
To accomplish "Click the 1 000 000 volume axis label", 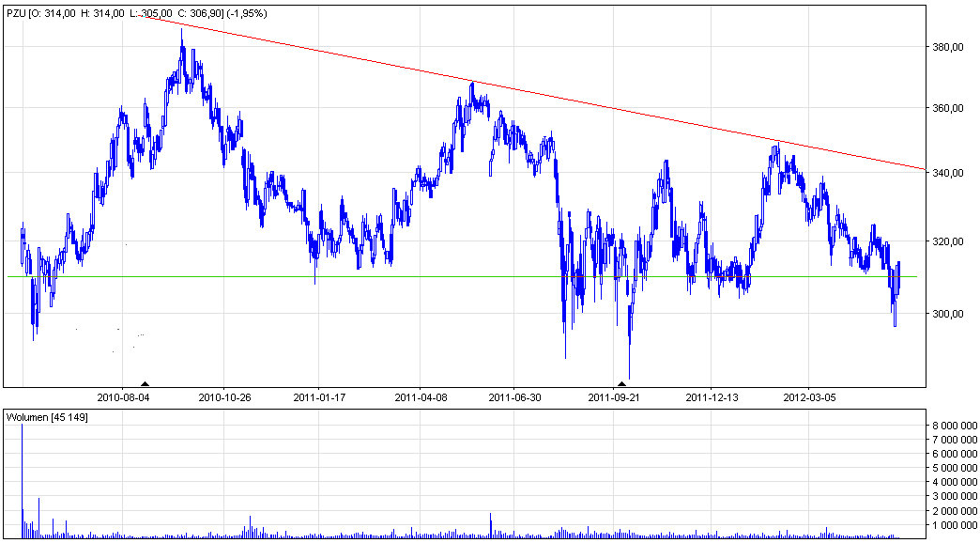I will (x=953, y=525).
